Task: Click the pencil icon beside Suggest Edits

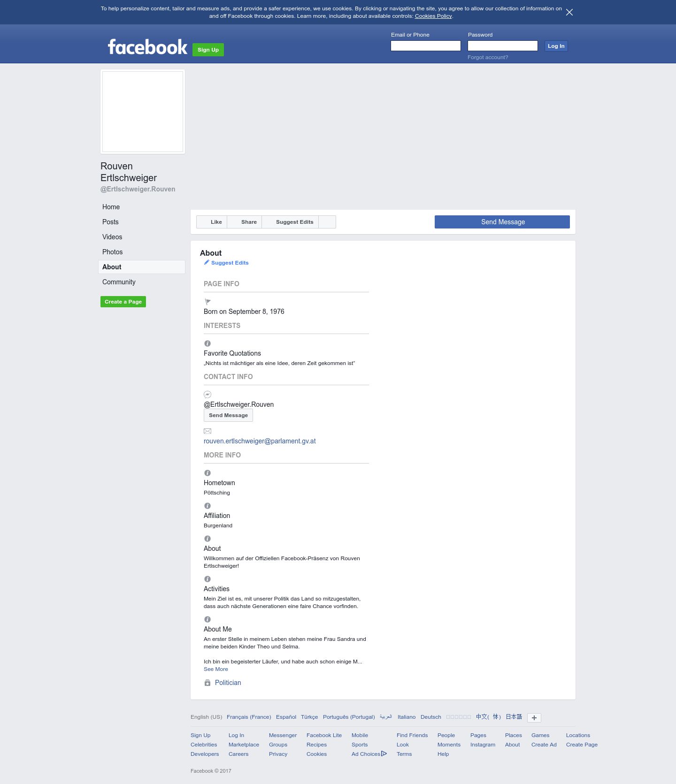Action: pyautogui.click(x=207, y=262)
